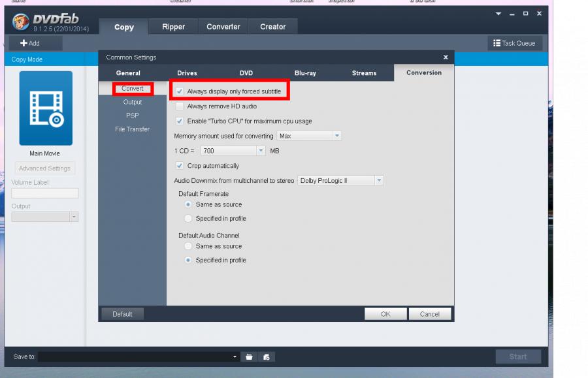Close the Common Settings dialog
The height and width of the screenshot is (378, 588).
(x=446, y=57)
